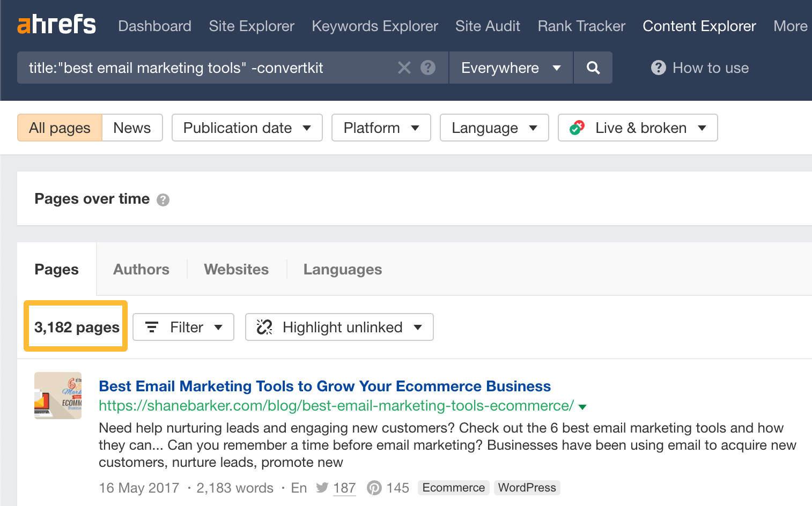The width and height of the screenshot is (812, 506).
Task: Click the article thumbnail image
Action: click(57, 395)
